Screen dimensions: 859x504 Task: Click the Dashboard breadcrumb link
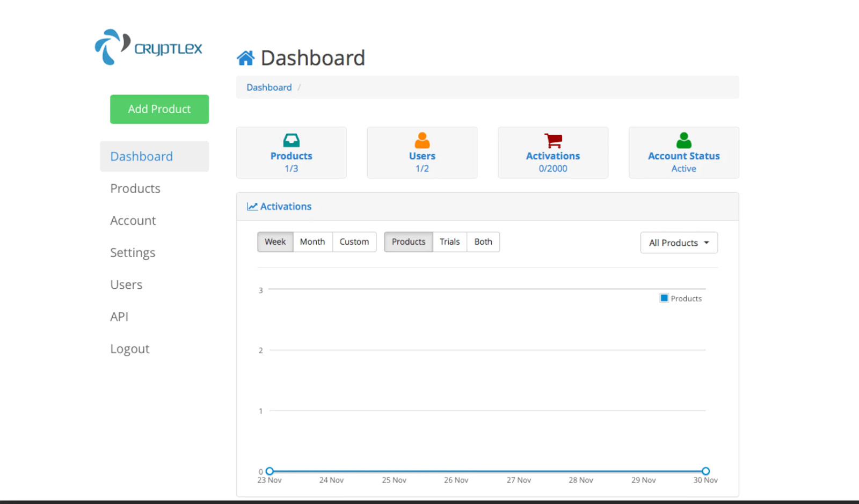click(x=268, y=87)
